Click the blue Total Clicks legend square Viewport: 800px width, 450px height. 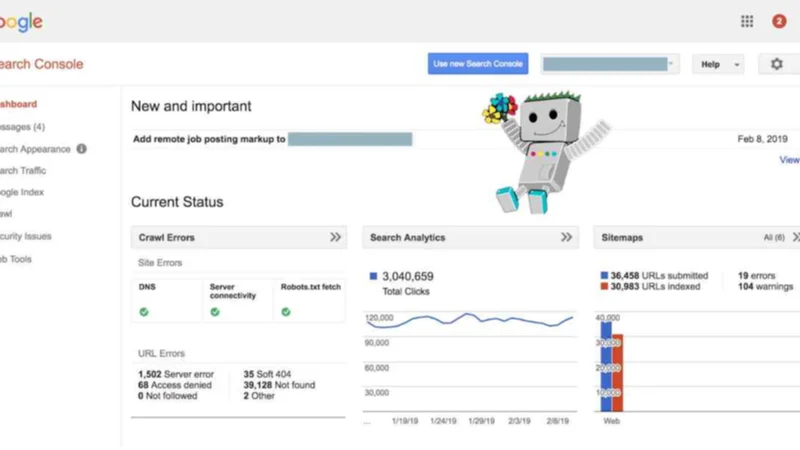pos(373,276)
